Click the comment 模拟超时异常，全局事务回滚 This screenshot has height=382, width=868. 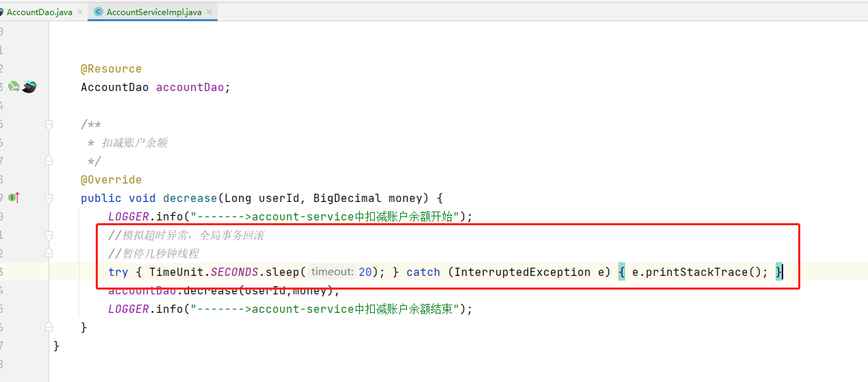pyautogui.click(x=186, y=235)
